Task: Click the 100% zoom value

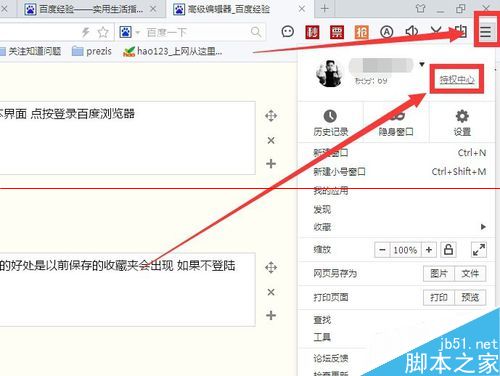Action: 405,250
